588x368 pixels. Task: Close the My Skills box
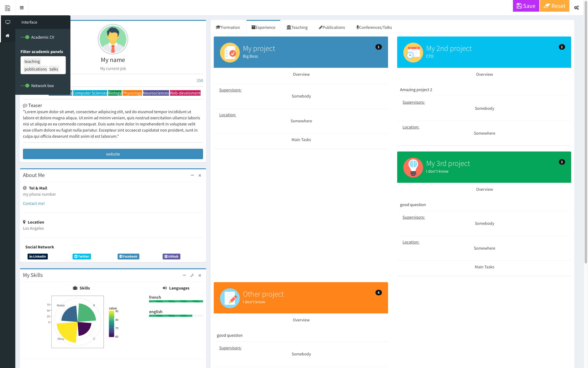200,275
